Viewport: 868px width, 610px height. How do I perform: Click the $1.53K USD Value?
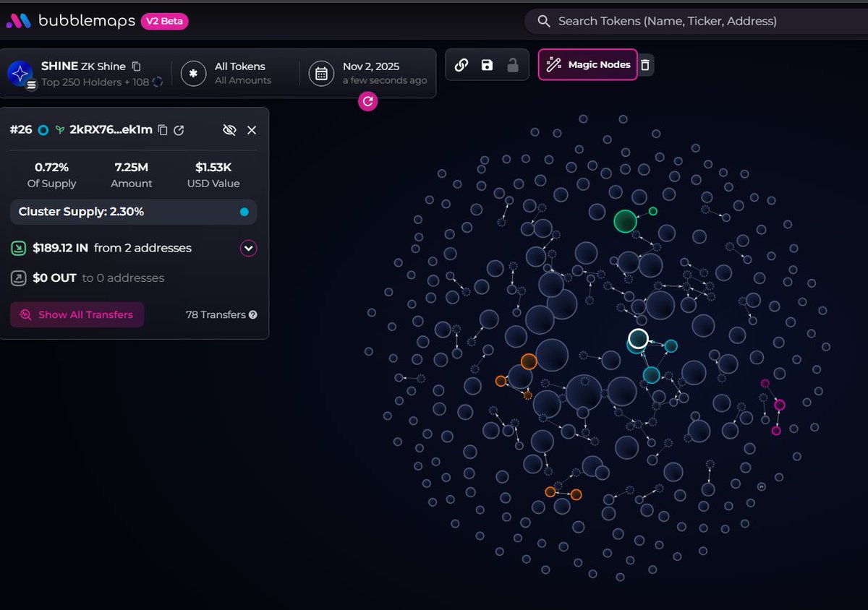click(213, 167)
